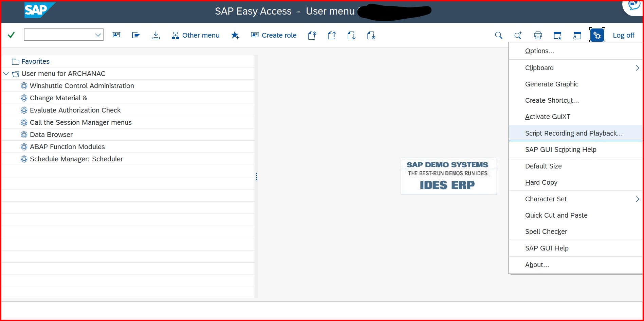Expand Clipboard submenu chevron arrow
Viewport: 644px width, 321px height.
point(637,68)
